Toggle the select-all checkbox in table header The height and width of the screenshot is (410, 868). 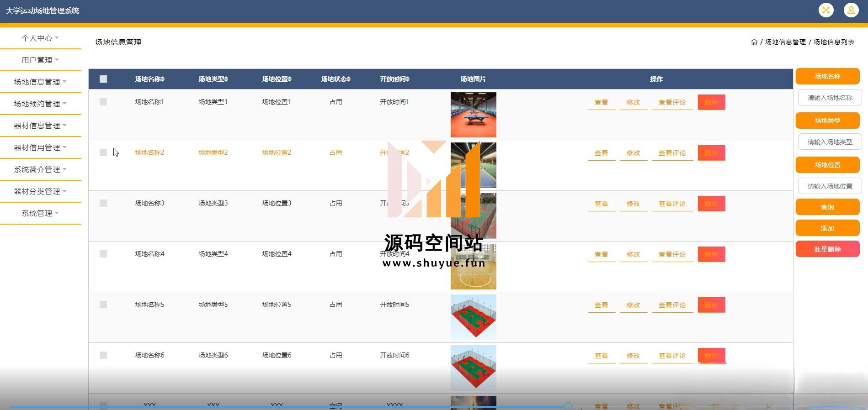(x=103, y=79)
